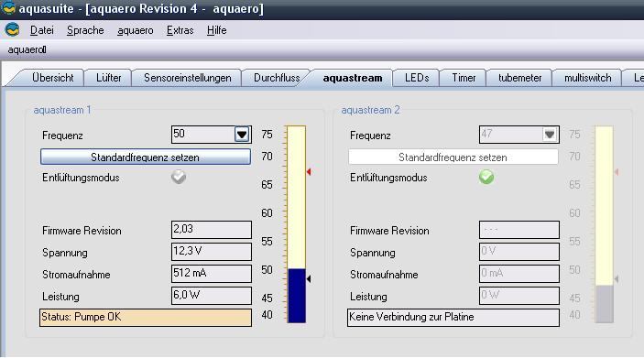Open the tubemeter tab
The height and width of the screenshot is (358, 644).
point(519,78)
